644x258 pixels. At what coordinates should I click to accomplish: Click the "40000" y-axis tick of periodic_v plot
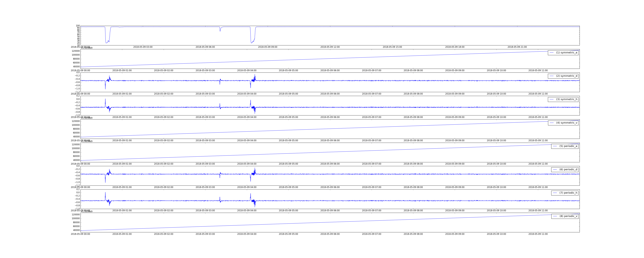(76, 230)
